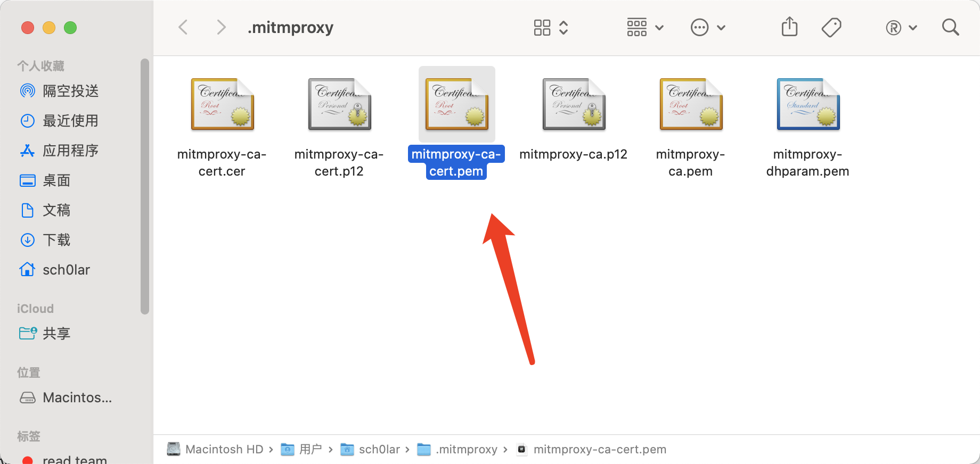
Task: Click the 位置 section header
Action: [29, 372]
